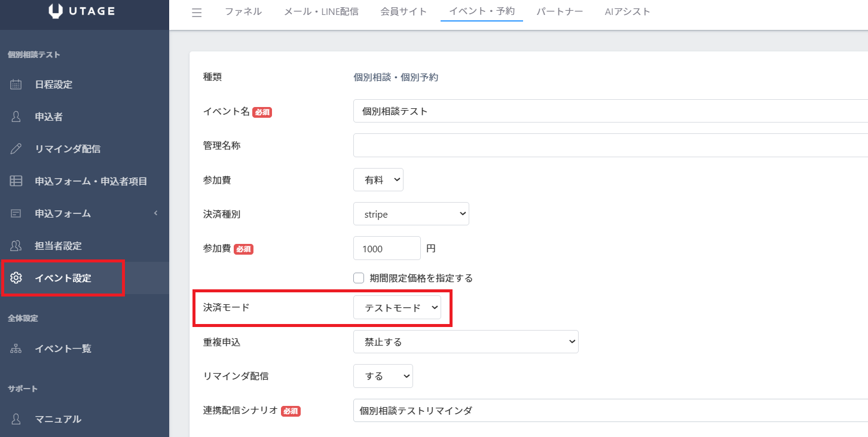The width and height of the screenshot is (868, 437).
Task: Open the 重複申込 禁止する dropdown
Action: (466, 342)
